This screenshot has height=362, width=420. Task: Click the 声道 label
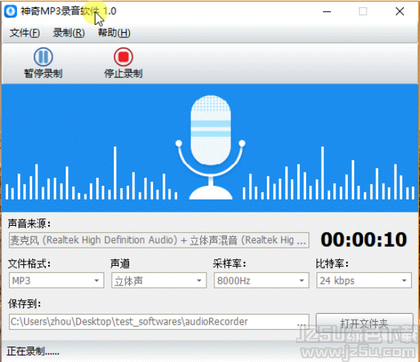coord(120,264)
